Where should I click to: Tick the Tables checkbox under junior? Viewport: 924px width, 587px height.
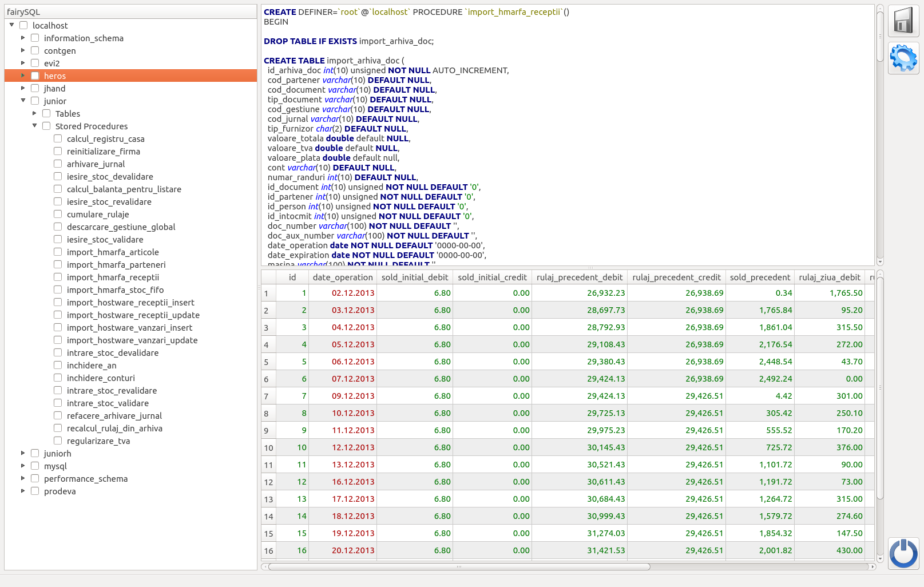(x=46, y=113)
